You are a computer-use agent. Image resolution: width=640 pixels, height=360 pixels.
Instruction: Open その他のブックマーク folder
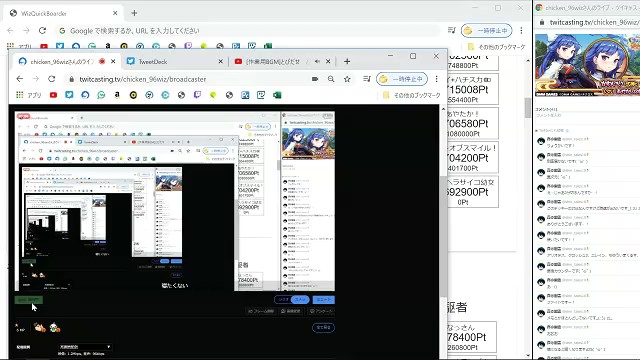tap(412, 95)
